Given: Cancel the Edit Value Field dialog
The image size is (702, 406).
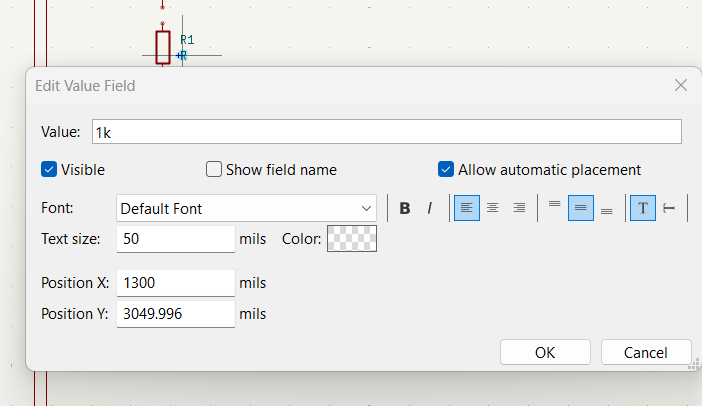Looking at the screenshot, I should pos(645,352).
